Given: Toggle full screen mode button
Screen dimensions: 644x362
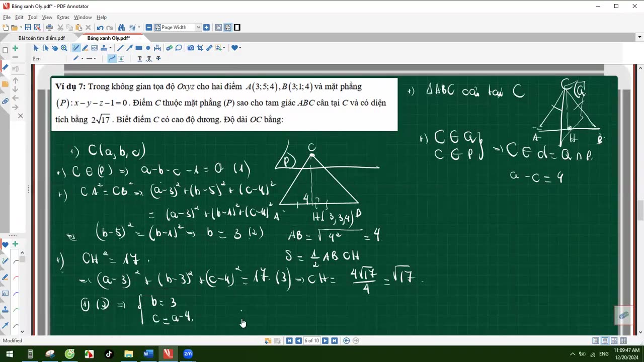Looking at the screenshot, I should coord(237,27).
